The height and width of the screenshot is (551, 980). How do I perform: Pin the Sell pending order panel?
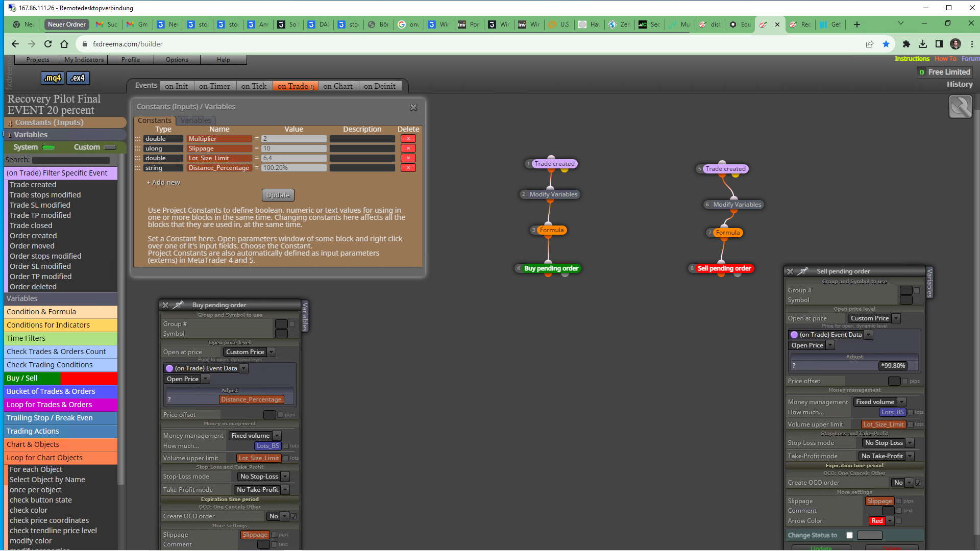tap(803, 271)
